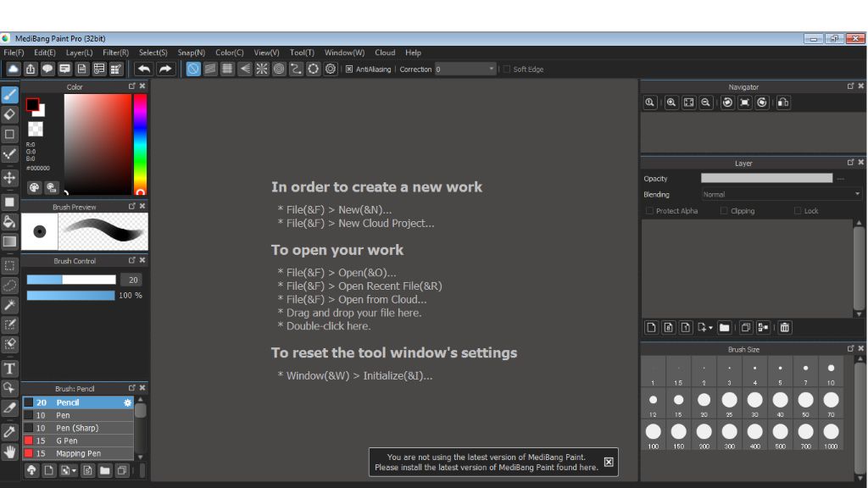The image size is (868, 488).
Task: Enable the curve snap guide
Action: 296,69
